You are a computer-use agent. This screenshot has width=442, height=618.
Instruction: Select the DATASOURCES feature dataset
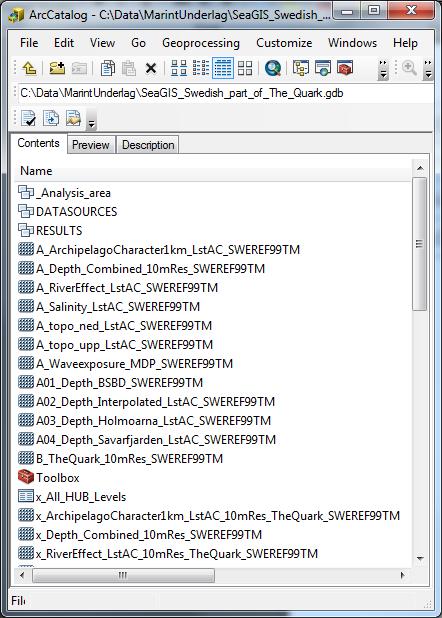67,212
